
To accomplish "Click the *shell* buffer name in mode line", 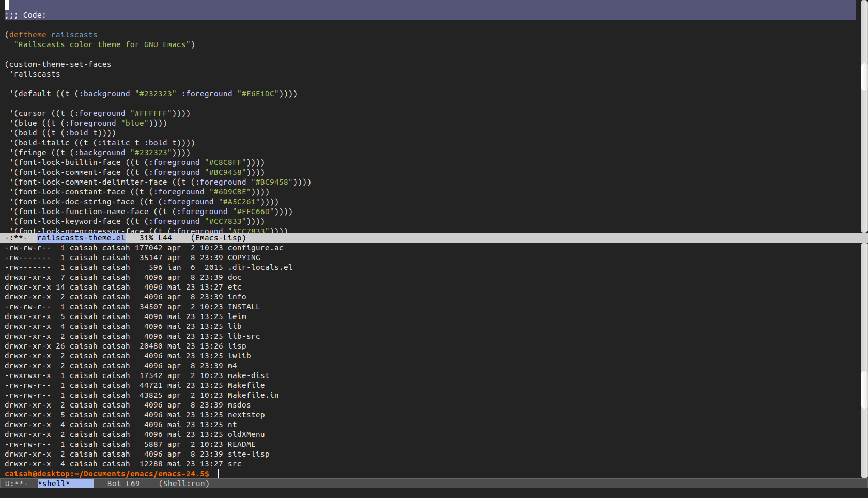I will [x=54, y=484].
